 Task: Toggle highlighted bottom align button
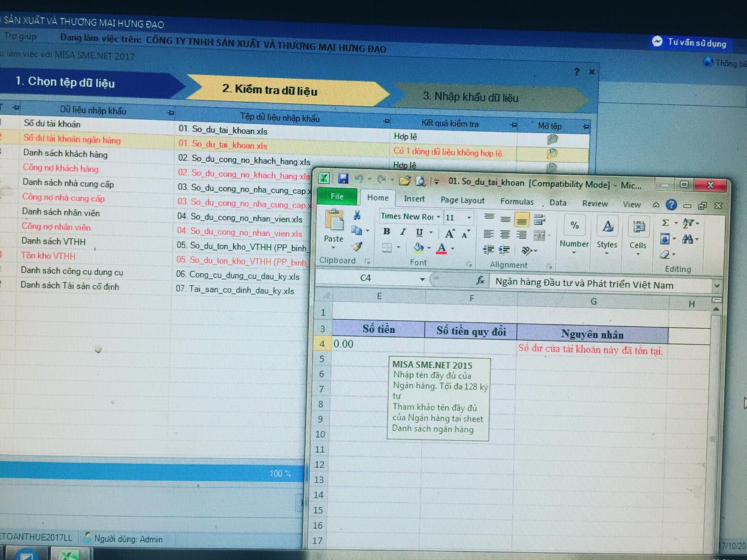click(x=521, y=220)
